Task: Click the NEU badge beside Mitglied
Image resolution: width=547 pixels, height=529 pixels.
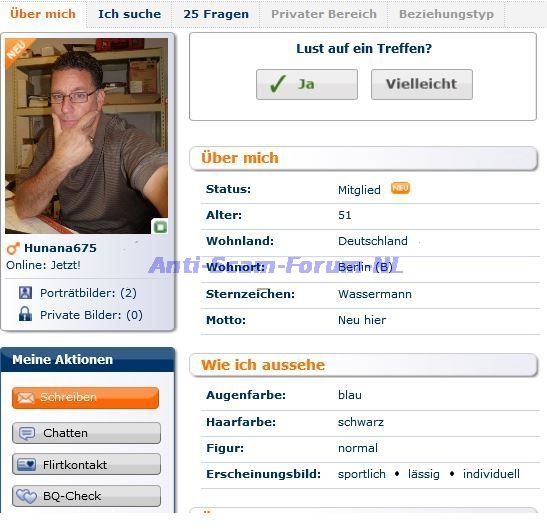Action: pos(400,188)
